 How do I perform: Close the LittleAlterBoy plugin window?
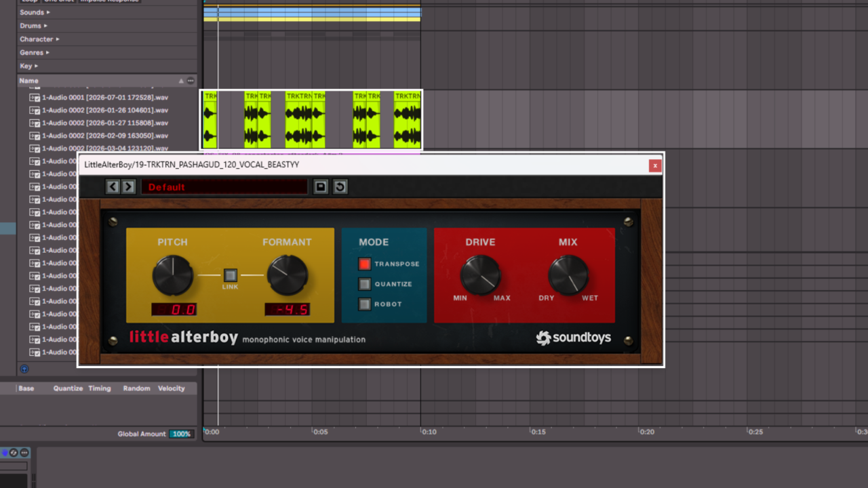pos(655,165)
